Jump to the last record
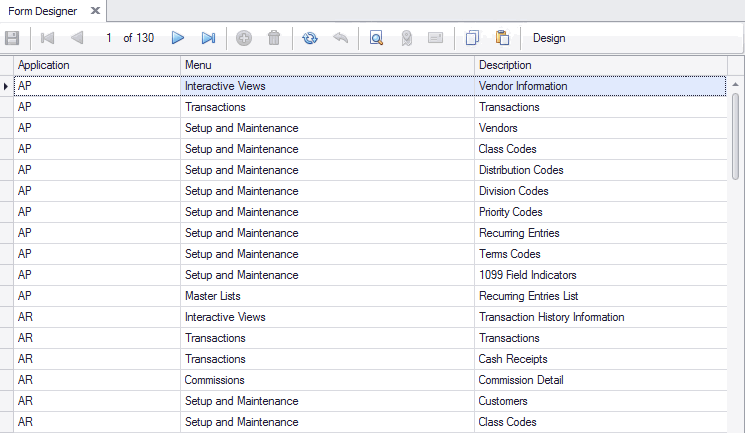Screen dimensions: 745x433 pos(208,38)
